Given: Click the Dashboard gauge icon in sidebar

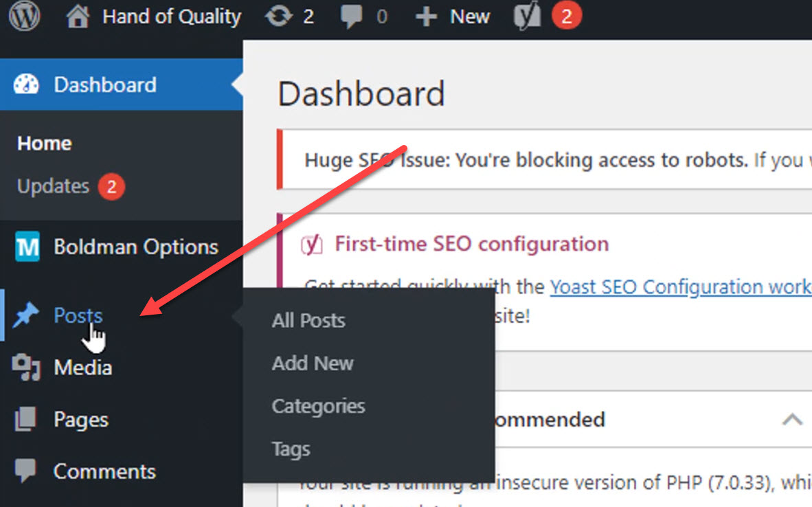Looking at the screenshot, I should [26, 84].
